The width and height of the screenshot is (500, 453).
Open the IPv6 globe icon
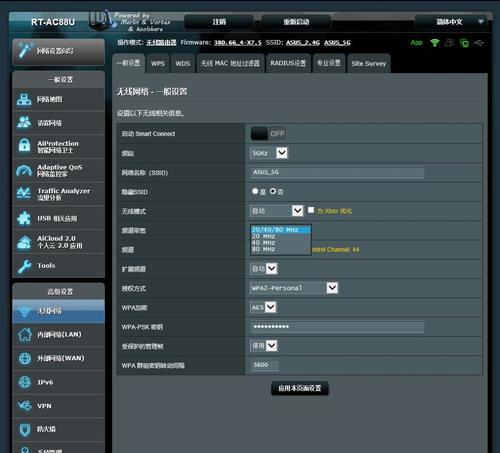[x=25, y=382]
